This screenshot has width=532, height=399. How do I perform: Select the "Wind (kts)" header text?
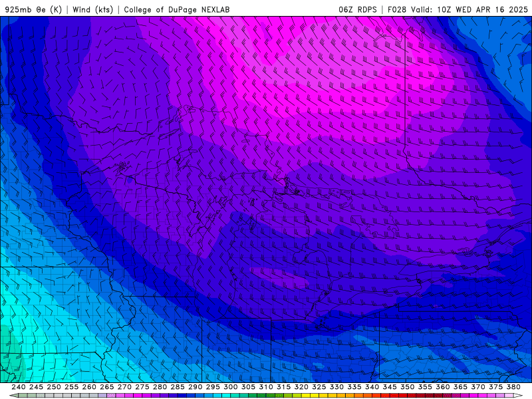point(93,9)
